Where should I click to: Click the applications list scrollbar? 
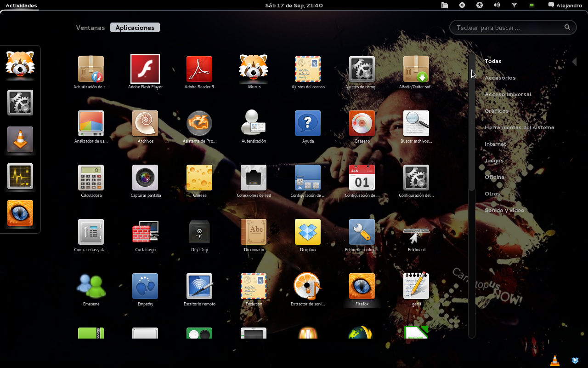472,121
